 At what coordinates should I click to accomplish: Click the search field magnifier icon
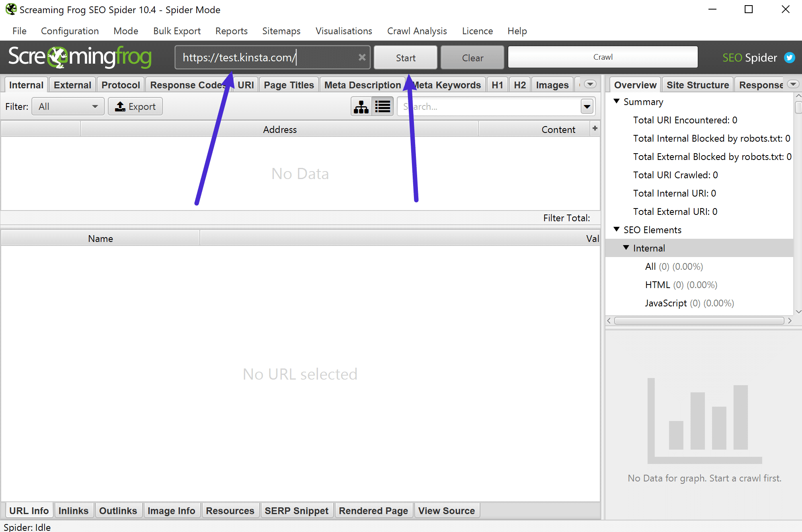[x=587, y=107]
